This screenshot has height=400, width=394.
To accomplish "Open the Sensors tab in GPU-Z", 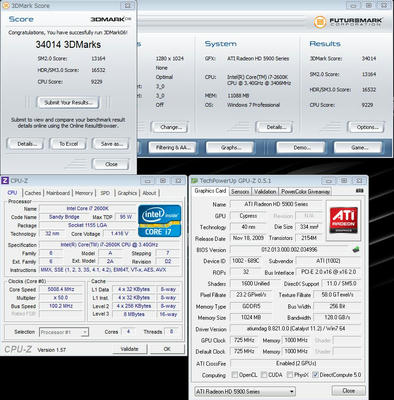I will point(240,192).
